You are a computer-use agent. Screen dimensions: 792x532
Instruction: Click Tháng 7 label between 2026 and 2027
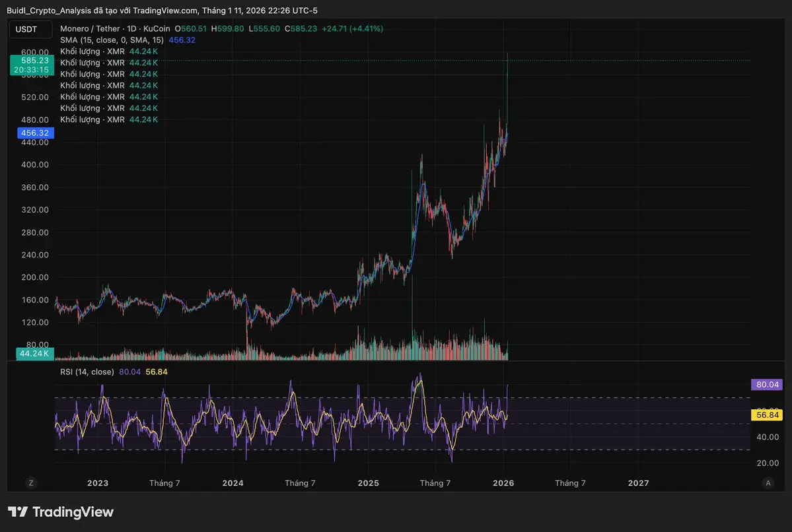(x=570, y=483)
